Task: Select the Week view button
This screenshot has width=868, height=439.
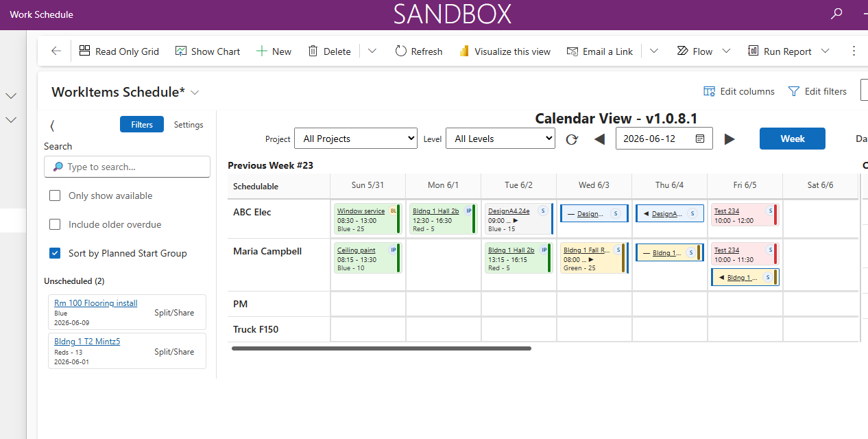Action: tap(793, 139)
